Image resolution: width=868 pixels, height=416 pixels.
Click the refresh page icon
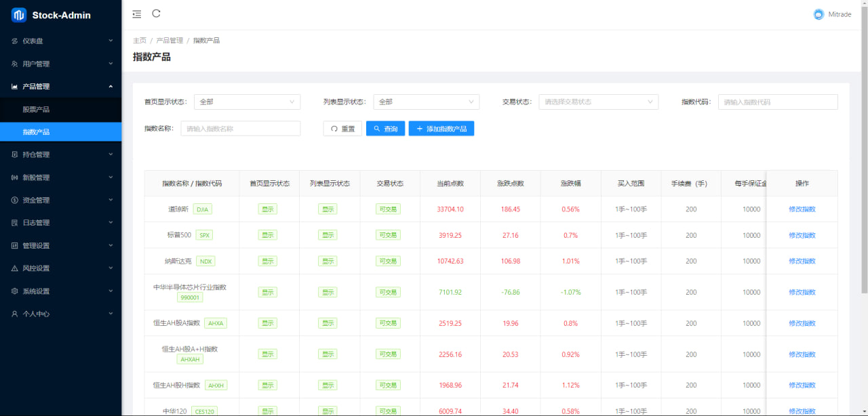[157, 14]
